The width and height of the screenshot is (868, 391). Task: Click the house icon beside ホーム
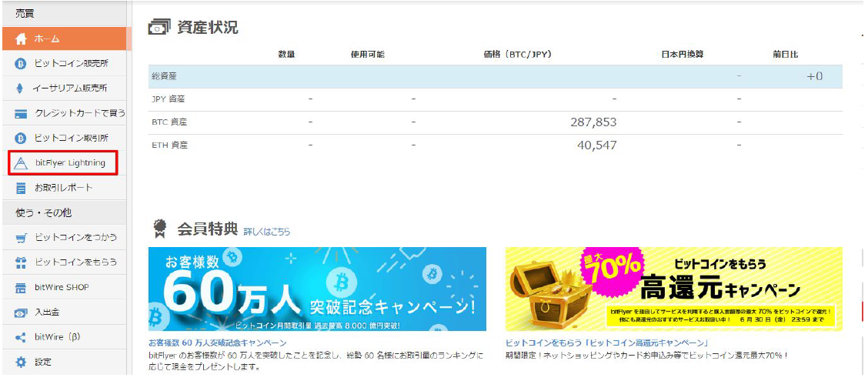21,38
